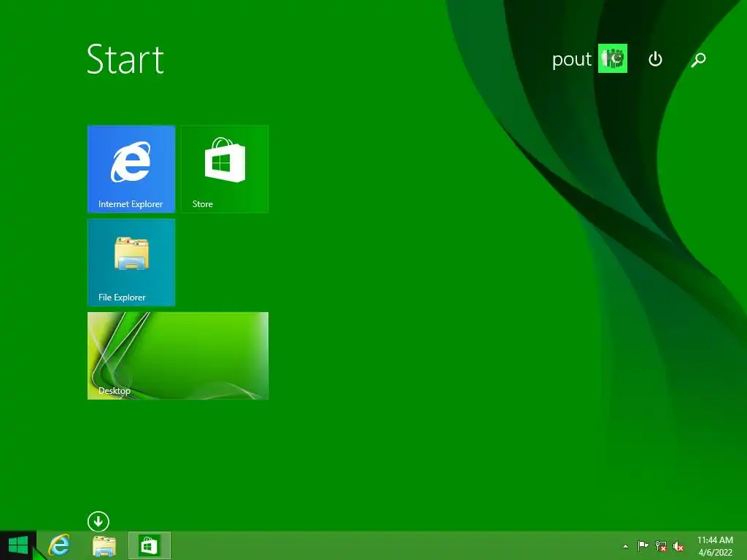Show all apps with down arrow
Screen dimensions: 747x560
[x=98, y=521]
